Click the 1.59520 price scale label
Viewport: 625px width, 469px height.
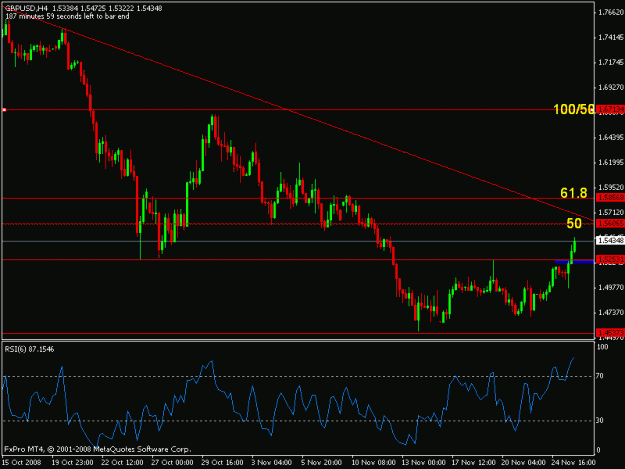[611, 187]
